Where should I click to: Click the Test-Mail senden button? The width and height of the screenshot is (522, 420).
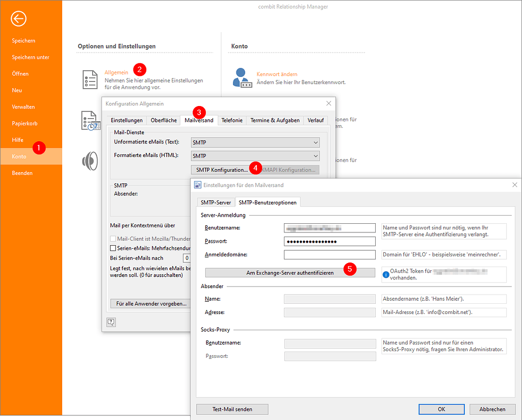[x=232, y=409]
